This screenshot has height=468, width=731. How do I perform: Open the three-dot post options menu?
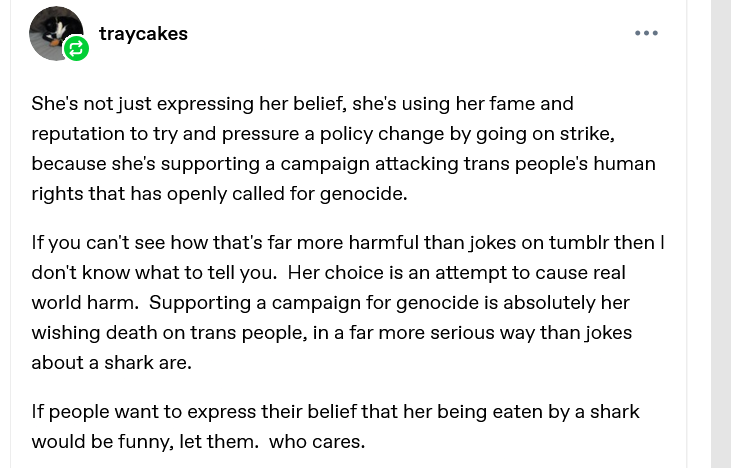coord(646,33)
